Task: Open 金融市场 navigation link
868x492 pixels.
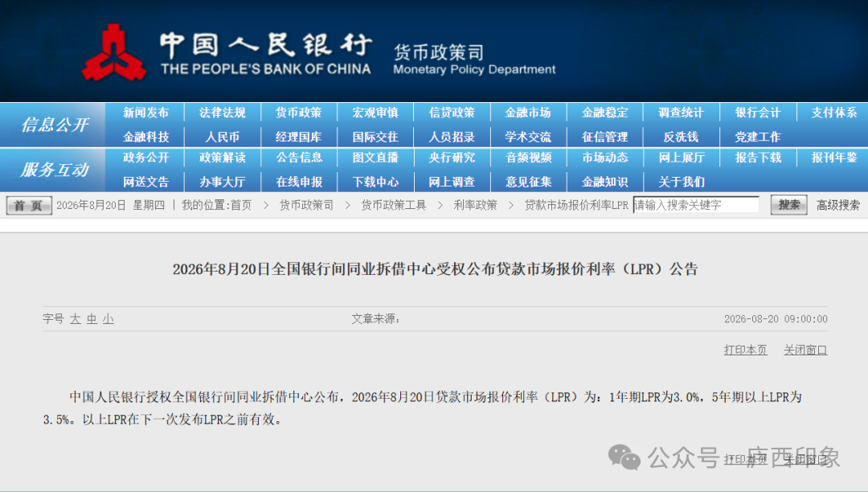Action: 528,113
